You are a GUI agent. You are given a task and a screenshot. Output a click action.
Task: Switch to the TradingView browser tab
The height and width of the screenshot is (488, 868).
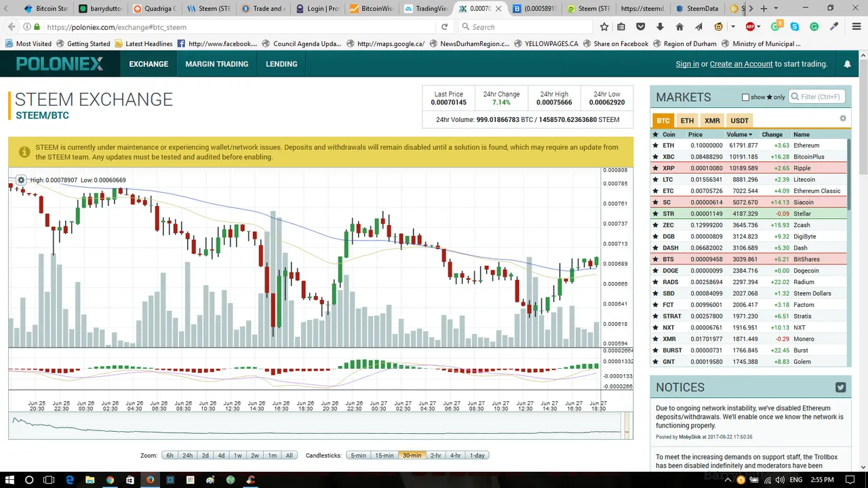[425, 9]
